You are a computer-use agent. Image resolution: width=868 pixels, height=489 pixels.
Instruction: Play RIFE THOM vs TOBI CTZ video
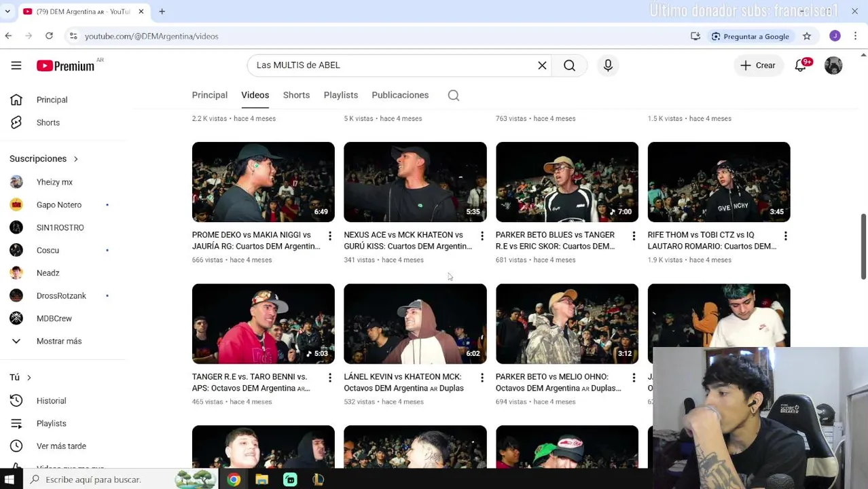719,182
